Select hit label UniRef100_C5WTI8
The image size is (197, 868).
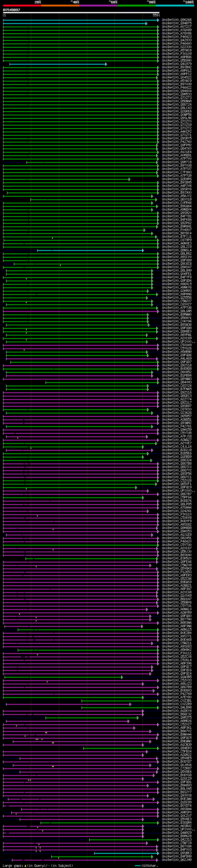click(x=176, y=843)
